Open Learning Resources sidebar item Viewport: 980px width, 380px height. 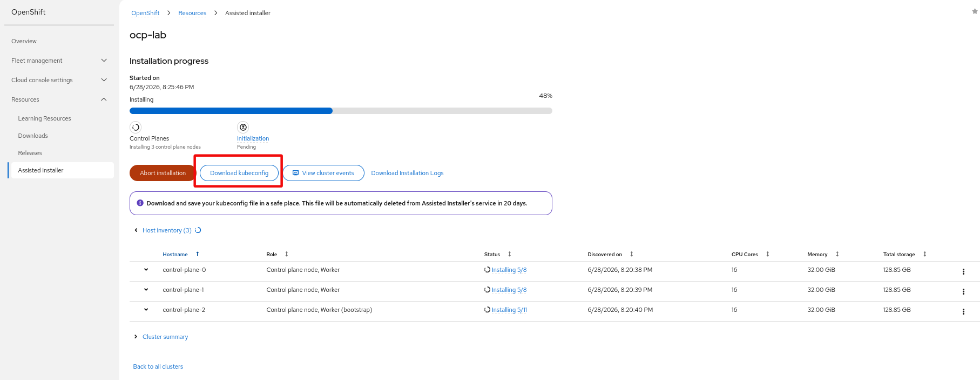44,118
